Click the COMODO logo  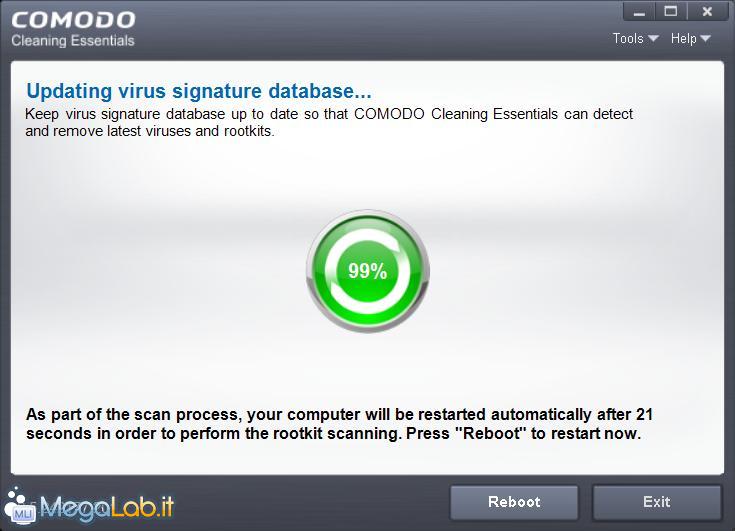point(74,20)
